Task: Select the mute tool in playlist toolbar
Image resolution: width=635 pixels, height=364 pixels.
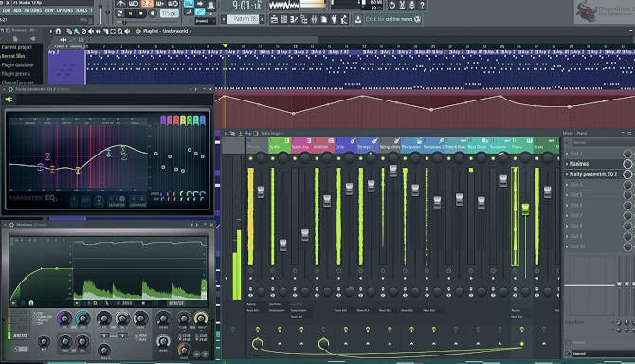Action: click(91, 31)
